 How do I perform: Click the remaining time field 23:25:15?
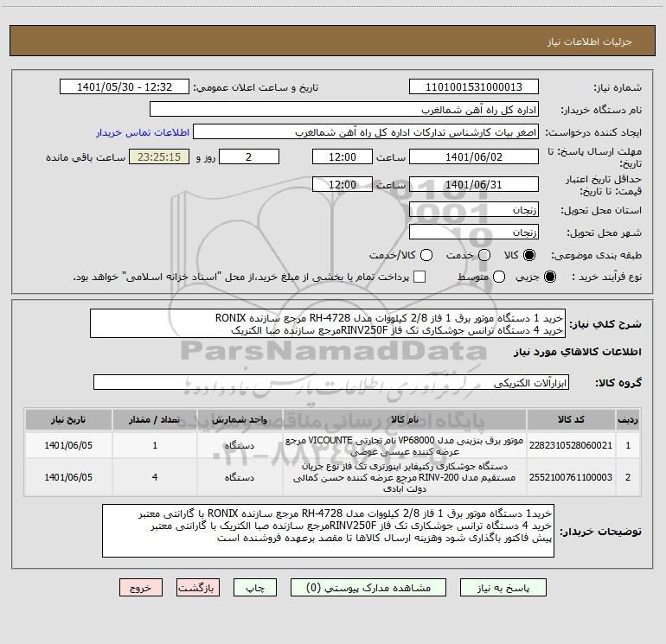coord(159,156)
